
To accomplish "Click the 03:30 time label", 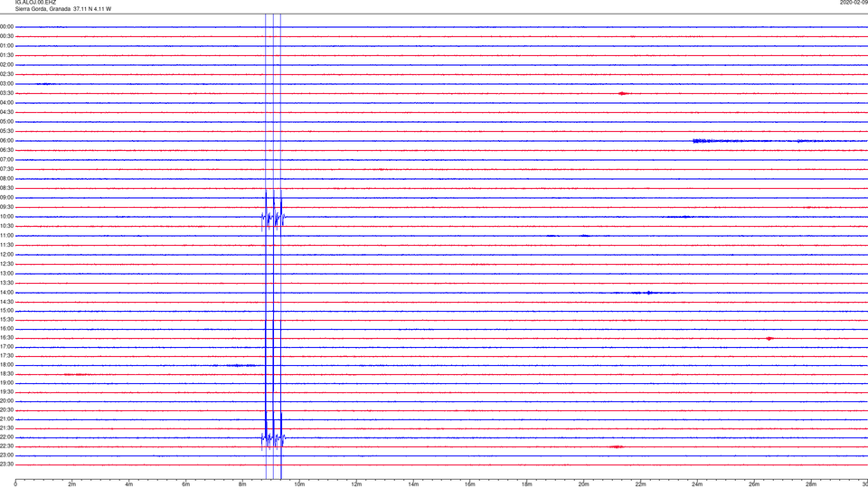I will (6, 93).
